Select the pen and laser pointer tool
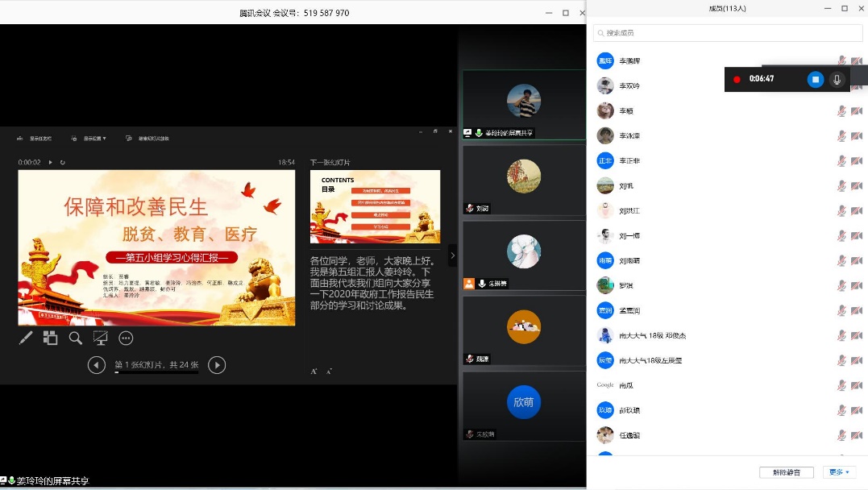The height and width of the screenshot is (490, 868). click(26, 338)
